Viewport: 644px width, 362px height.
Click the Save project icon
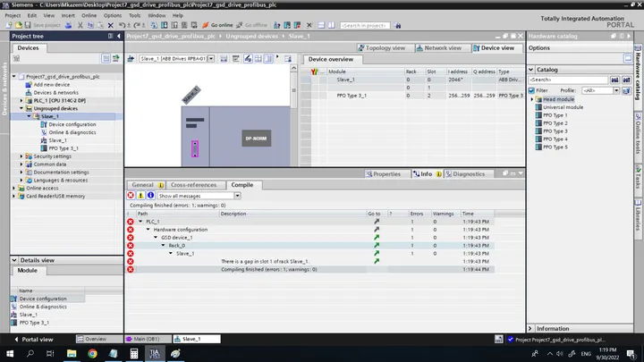click(x=28, y=25)
